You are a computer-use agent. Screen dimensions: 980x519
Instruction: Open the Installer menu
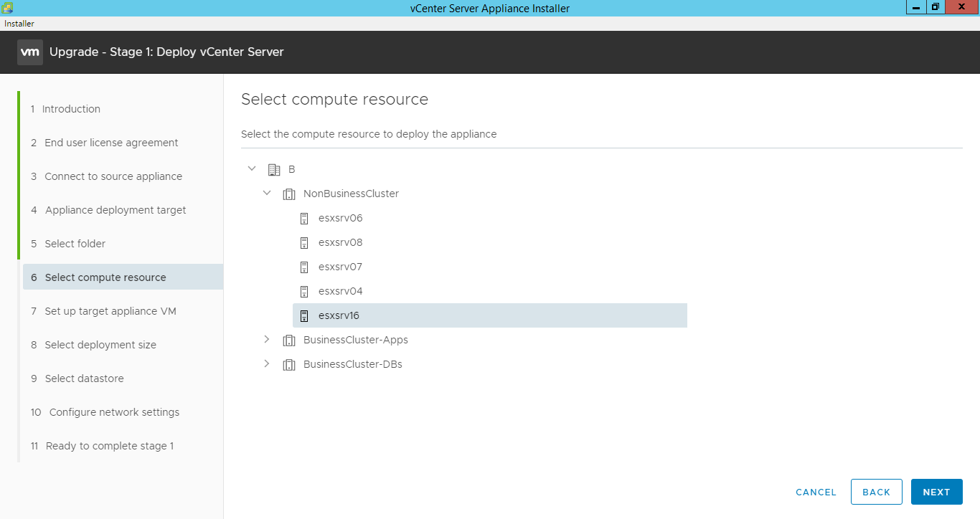click(19, 23)
